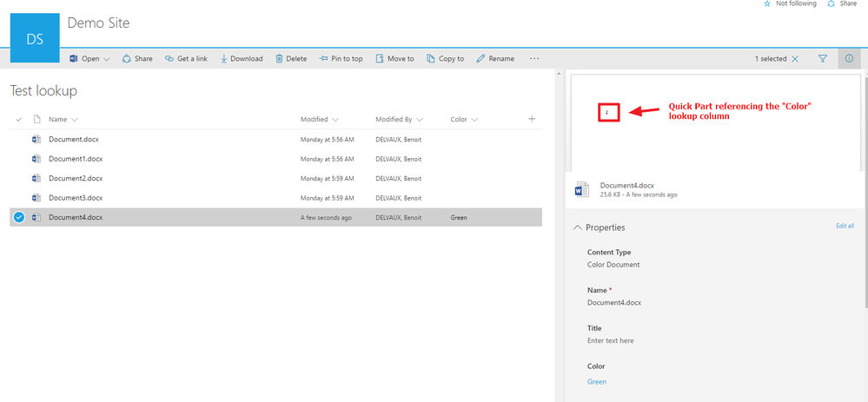Edit the Name property value Document4.docx
This screenshot has height=402, width=868.
pos(614,302)
